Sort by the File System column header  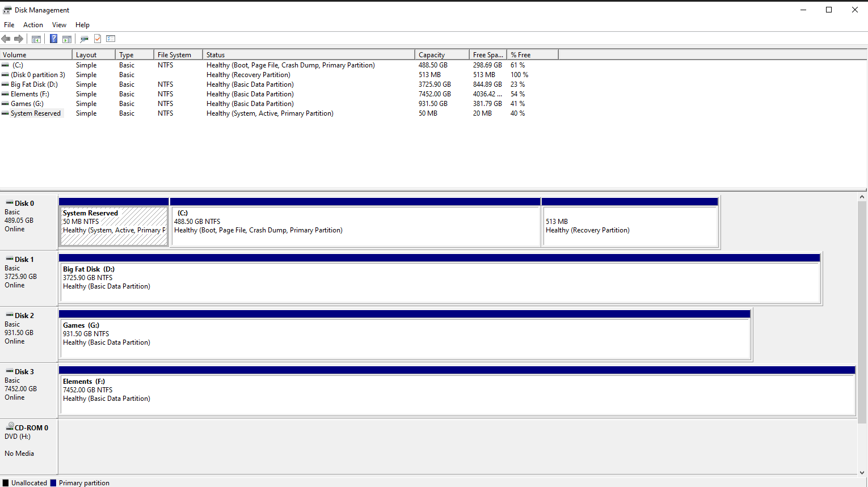(x=178, y=55)
